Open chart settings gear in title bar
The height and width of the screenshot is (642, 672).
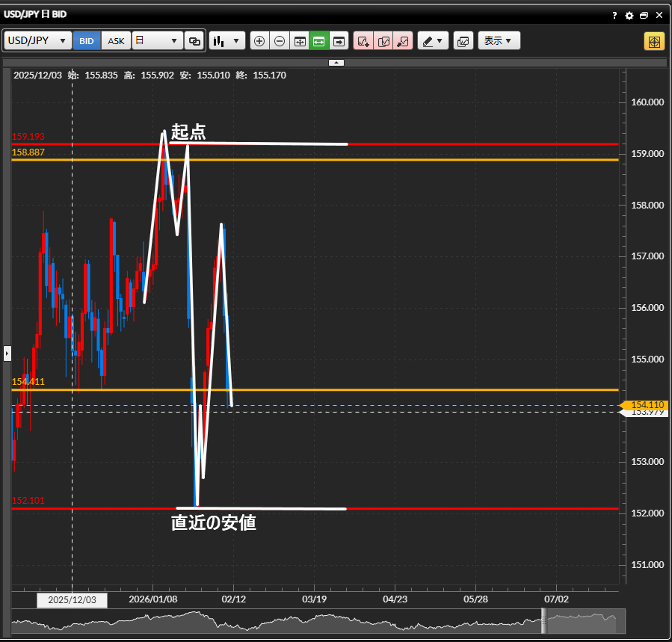coord(629,15)
